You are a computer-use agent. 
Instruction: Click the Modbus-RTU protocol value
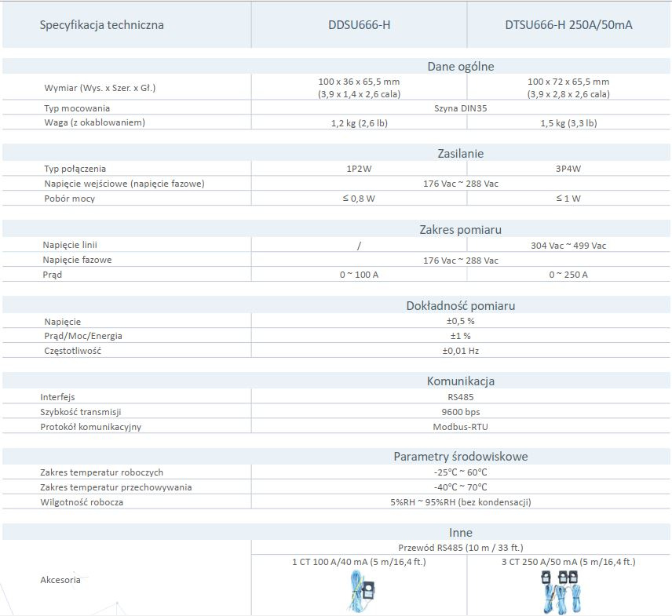460,427
